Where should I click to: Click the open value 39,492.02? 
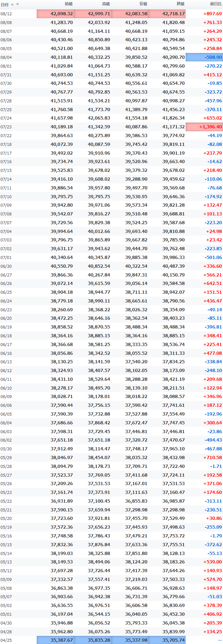62,153
